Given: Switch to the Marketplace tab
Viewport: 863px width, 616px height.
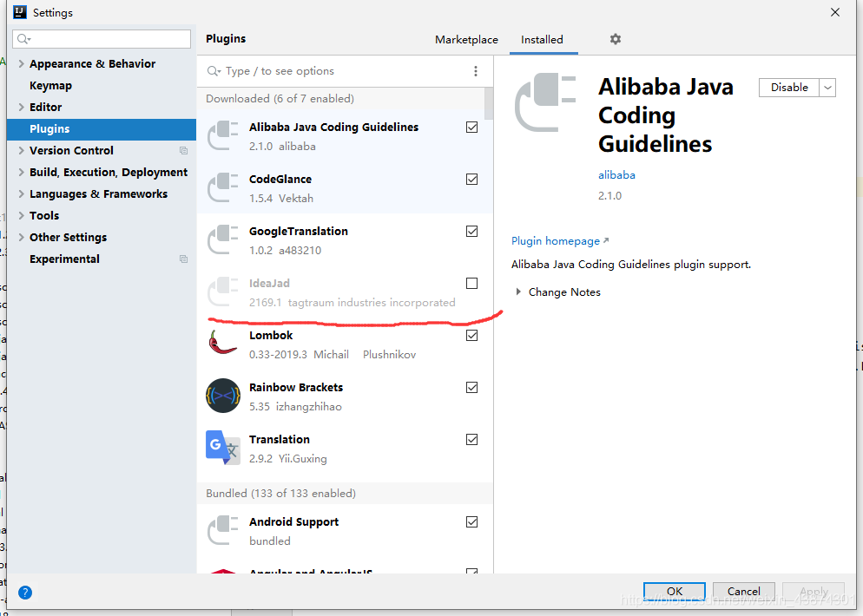Looking at the screenshot, I should pos(466,40).
